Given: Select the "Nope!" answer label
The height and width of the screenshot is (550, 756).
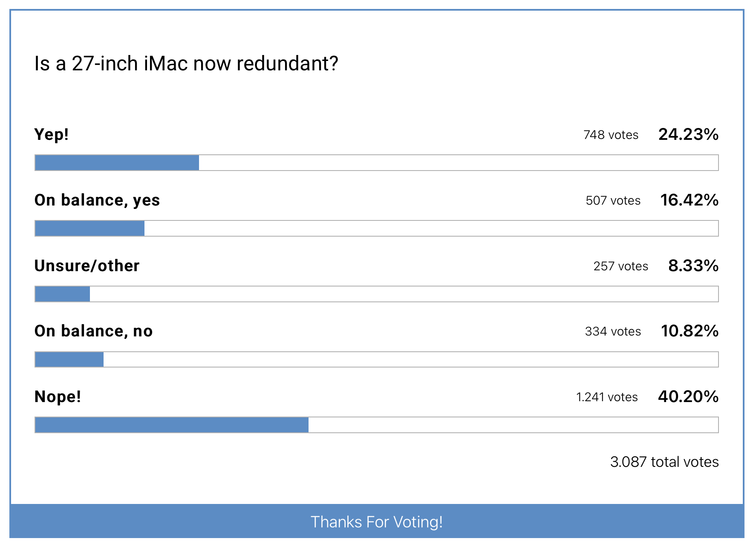Looking at the screenshot, I should [58, 397].
